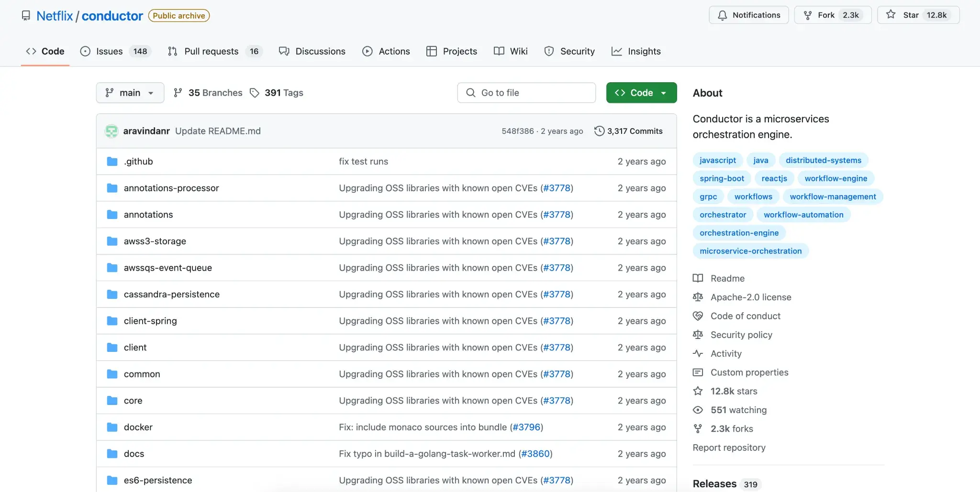Go to the Discussions tab
Screen dimensions: 980x492
click(312, 51)
